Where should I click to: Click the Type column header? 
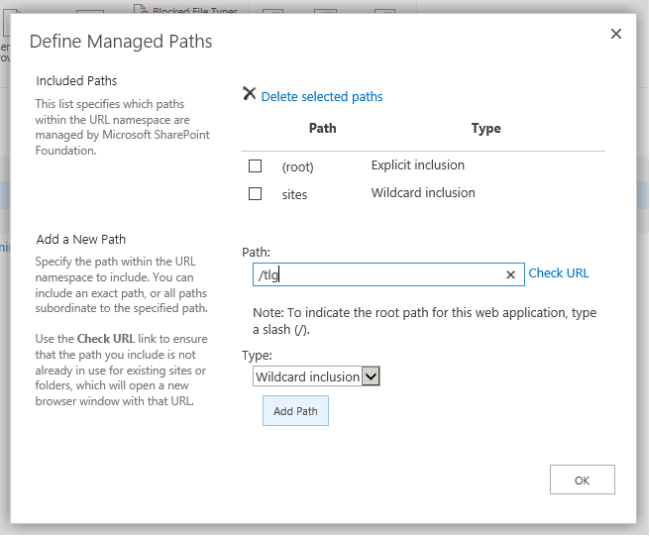click(x=485, y=129)
